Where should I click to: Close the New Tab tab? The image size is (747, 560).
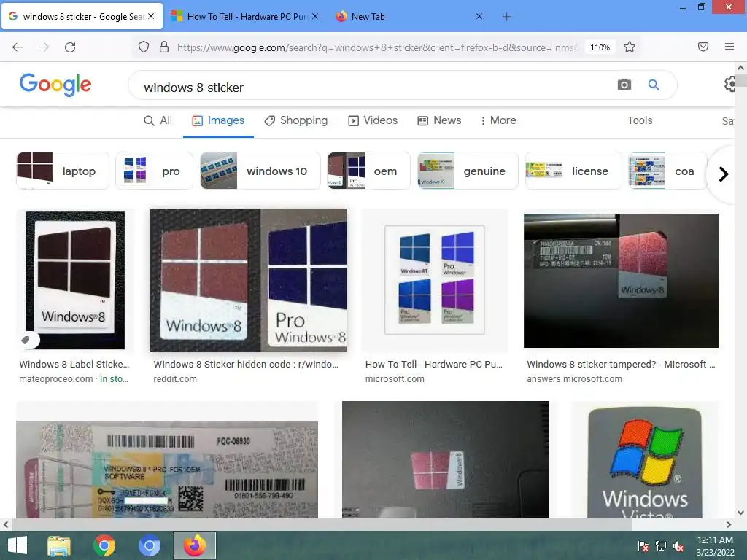[x=479, y=16]
